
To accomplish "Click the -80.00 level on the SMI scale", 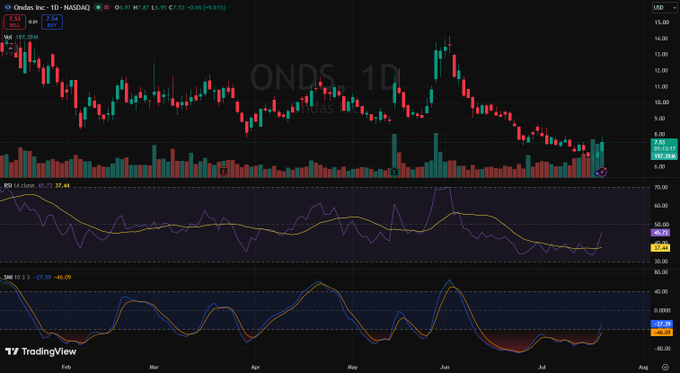I will point(661,348).
